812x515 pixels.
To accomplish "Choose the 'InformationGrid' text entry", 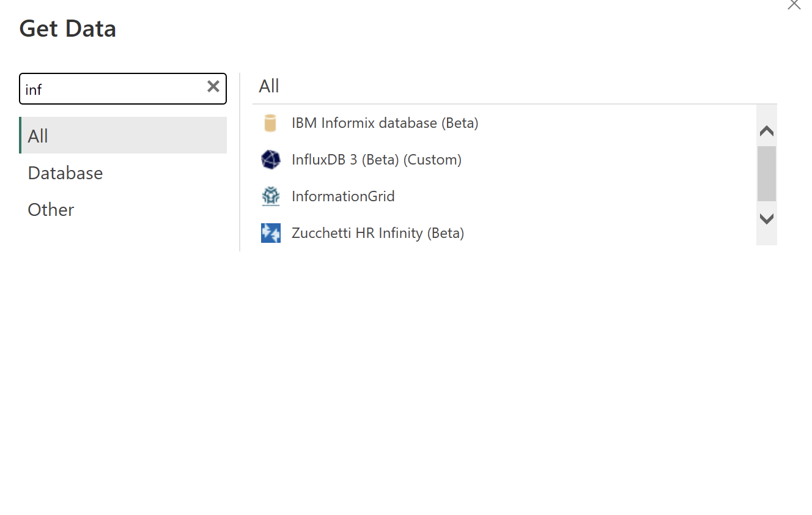I will click(343, 196).
